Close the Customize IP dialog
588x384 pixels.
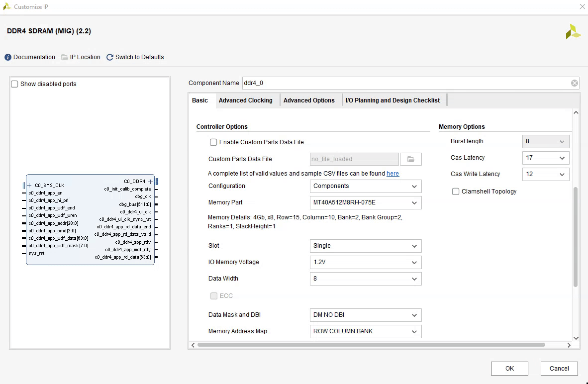(582, 7)
